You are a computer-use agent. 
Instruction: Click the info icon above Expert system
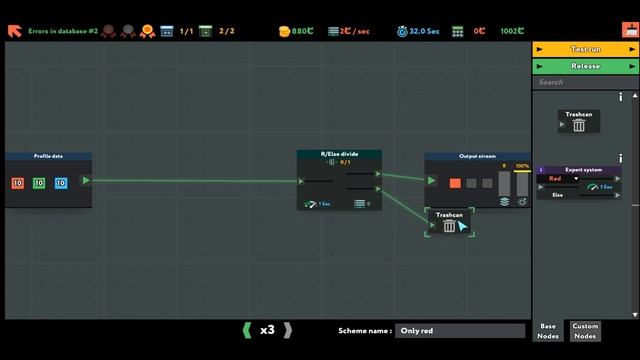click(x=621, y=158)
